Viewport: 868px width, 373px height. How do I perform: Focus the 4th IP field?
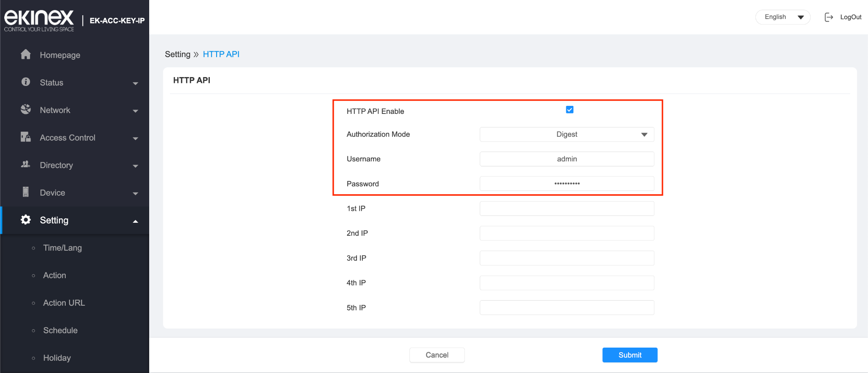(567, 283)
